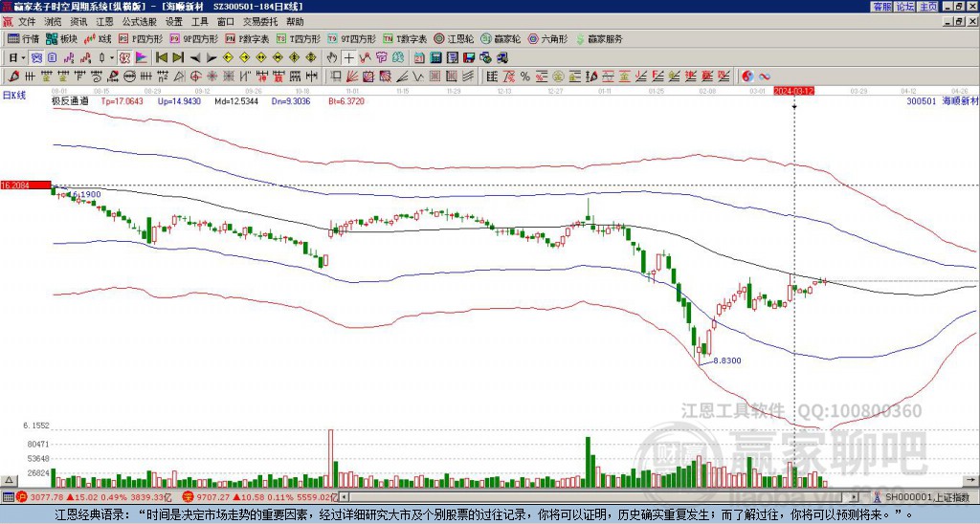Viewport: 980px width, 524px height.
Task: Open the T四方形 time square tool
Action: (299, 38)
